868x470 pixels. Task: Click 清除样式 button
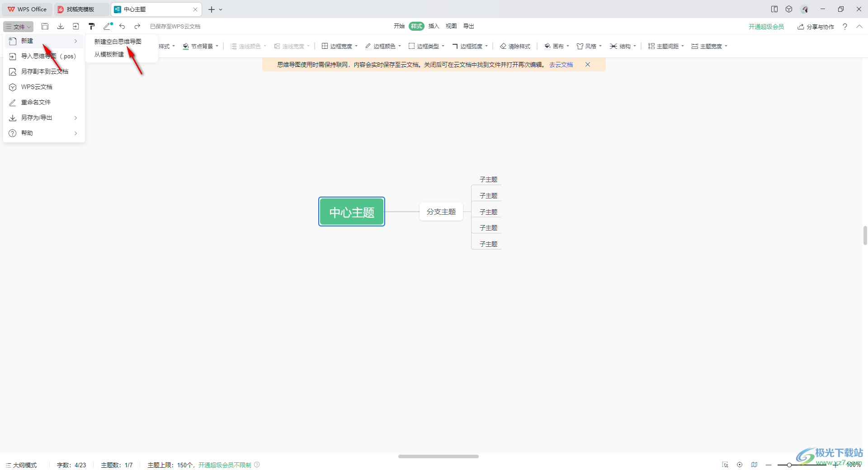tap(515, 46)
